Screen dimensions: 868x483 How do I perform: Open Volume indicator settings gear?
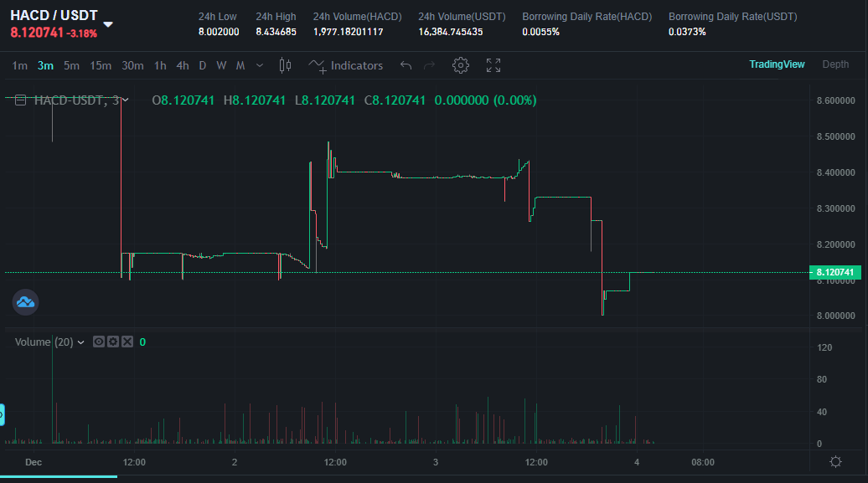[x=113, y=342]
